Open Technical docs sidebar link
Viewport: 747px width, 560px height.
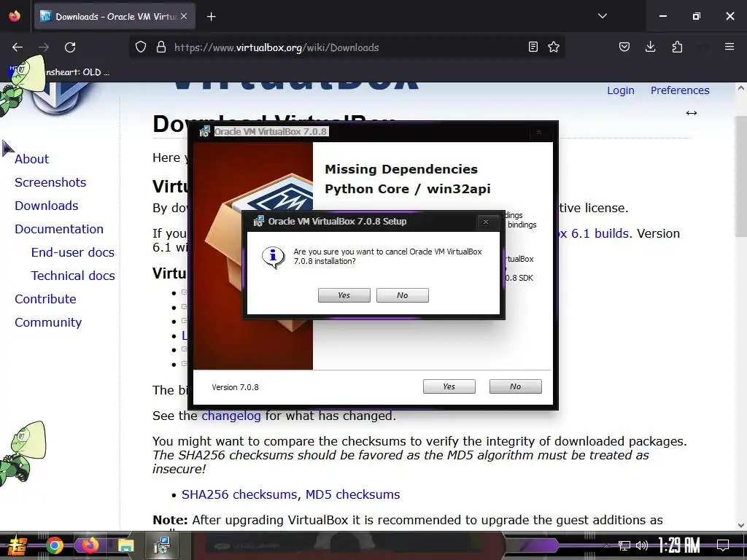tap(73, 276)
